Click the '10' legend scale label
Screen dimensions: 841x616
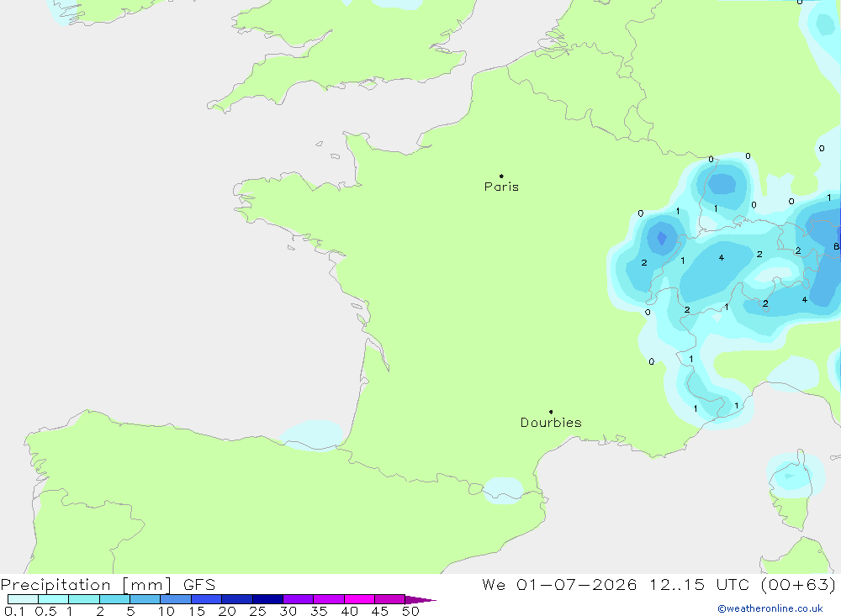point(166,611)
